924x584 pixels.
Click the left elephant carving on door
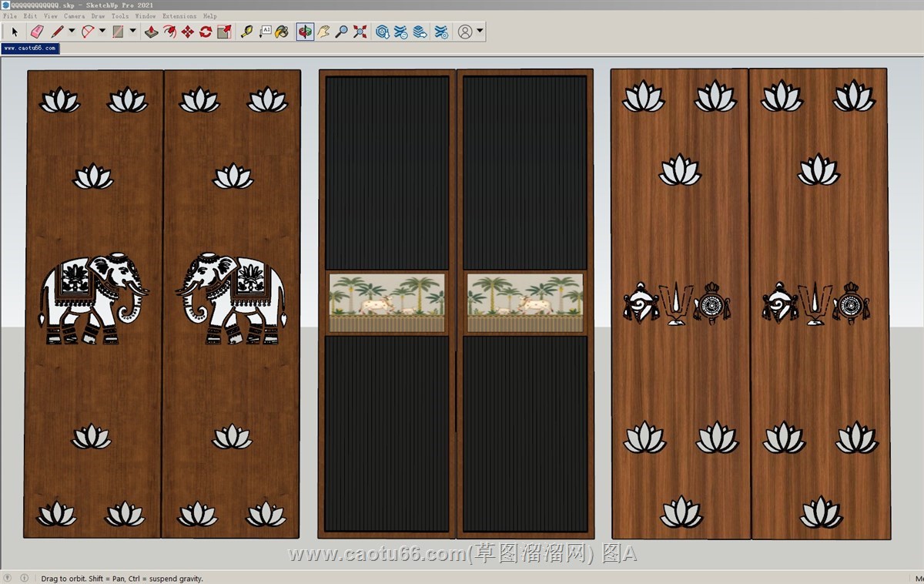93,299
